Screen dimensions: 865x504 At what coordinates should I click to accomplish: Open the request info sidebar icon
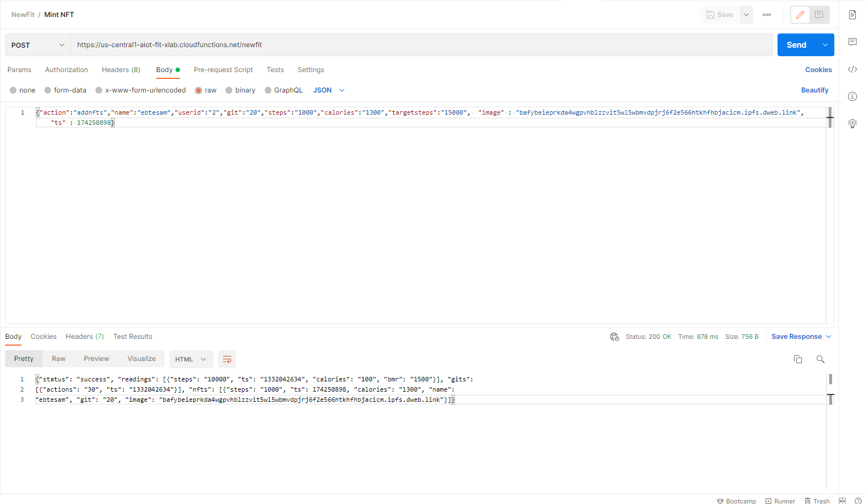coord(853,96)
